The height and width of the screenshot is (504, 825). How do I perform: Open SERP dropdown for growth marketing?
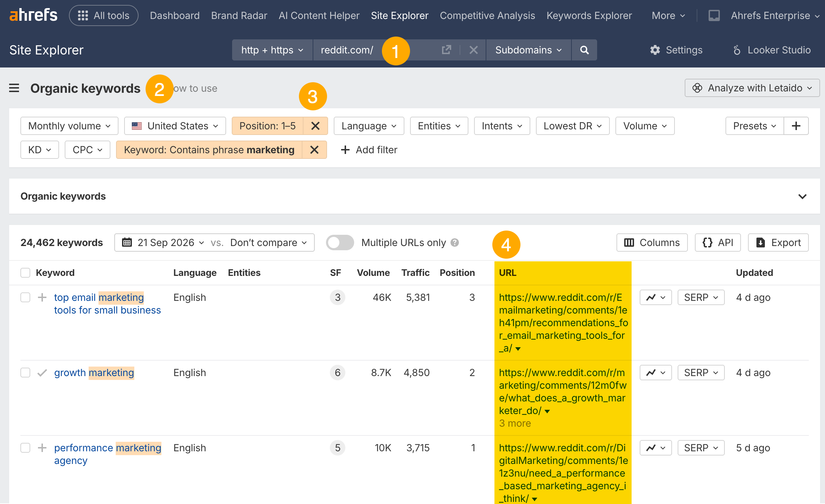[x=701, y=373]
